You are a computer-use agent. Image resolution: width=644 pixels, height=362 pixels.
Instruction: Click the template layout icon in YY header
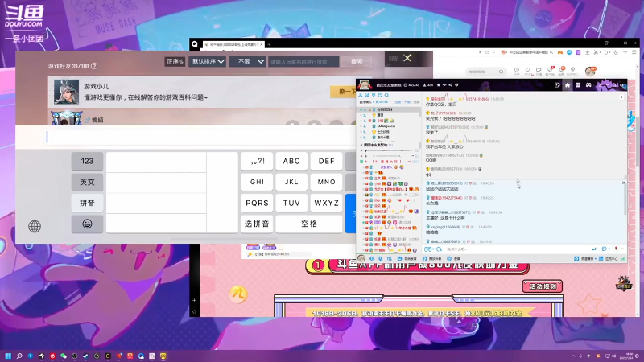(578, 85)
